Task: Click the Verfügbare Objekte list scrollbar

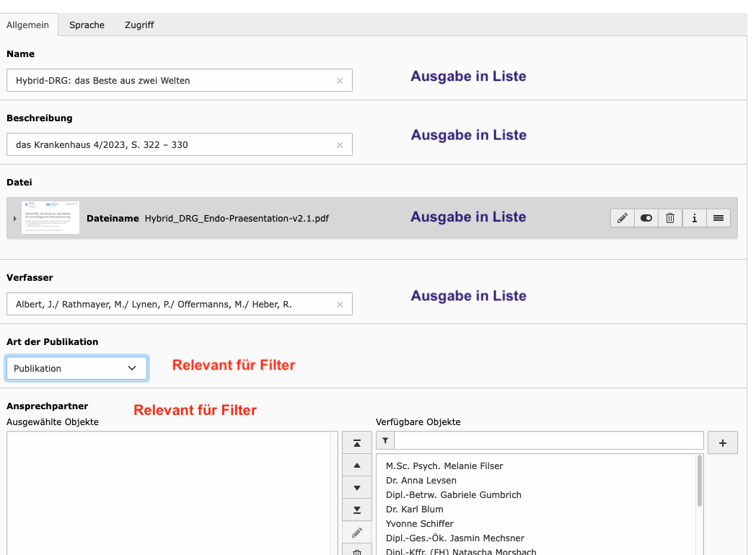Action: point(700,480)
